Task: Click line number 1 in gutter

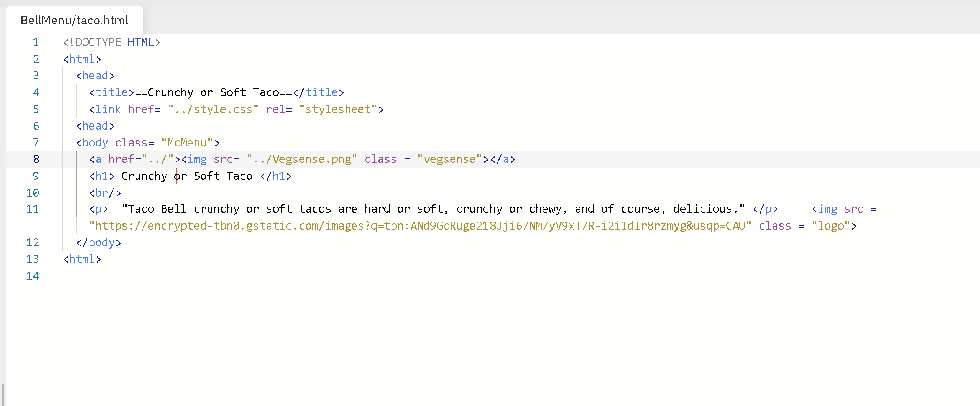Action: (36, 42)
